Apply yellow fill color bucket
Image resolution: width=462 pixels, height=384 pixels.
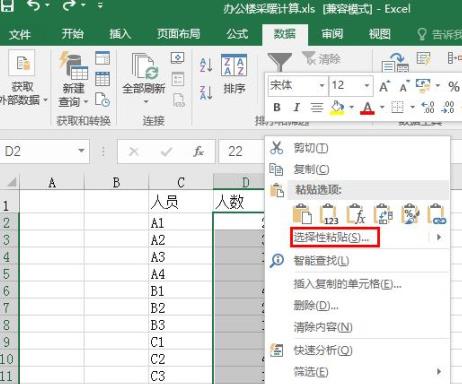(x=337, y=107)
